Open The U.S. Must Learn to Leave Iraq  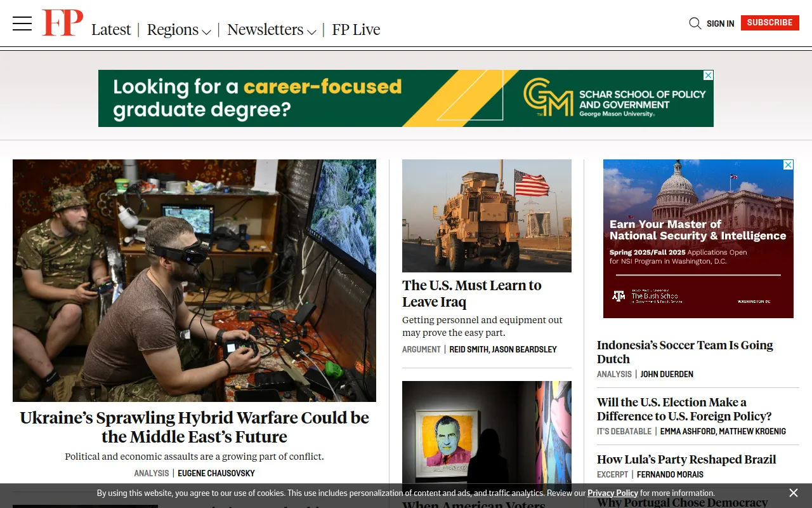472,293
